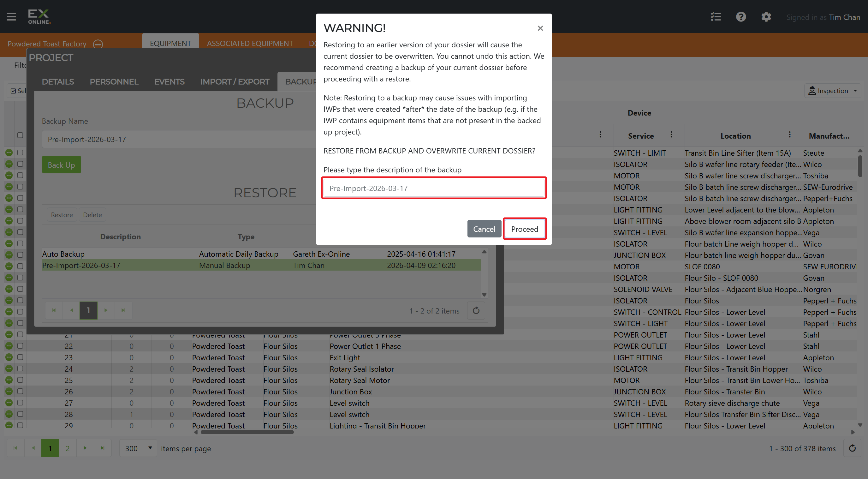The height and width of the screenshot is (479, 868).
Task: Go to next page of backup list
Action: tap(106, 310)
